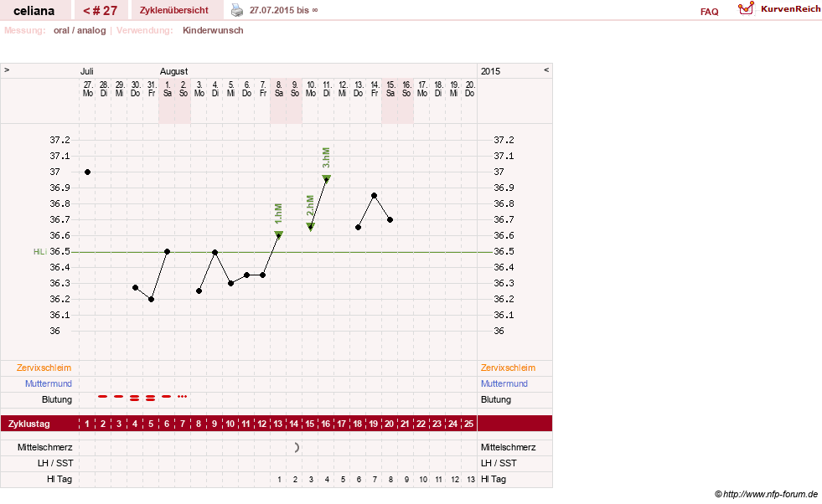822x504 pixels.
Task: Click the Zervixschleim label on the right
Action: (508, 368)
